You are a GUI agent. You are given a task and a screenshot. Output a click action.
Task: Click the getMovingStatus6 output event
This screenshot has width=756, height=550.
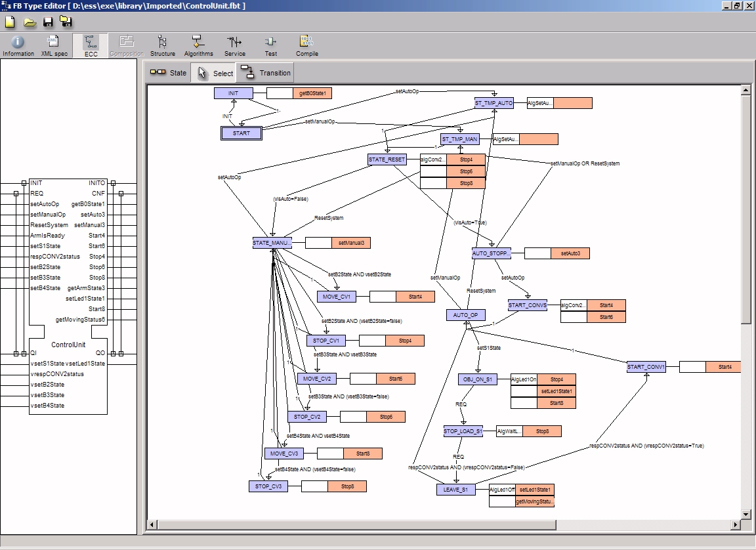[x=80, y=320]
